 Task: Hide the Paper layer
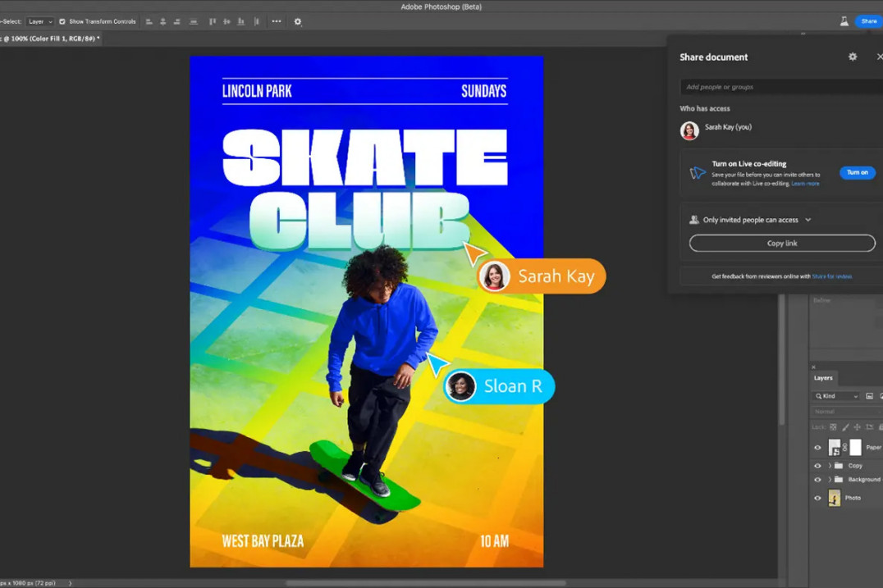click(817, 447)
